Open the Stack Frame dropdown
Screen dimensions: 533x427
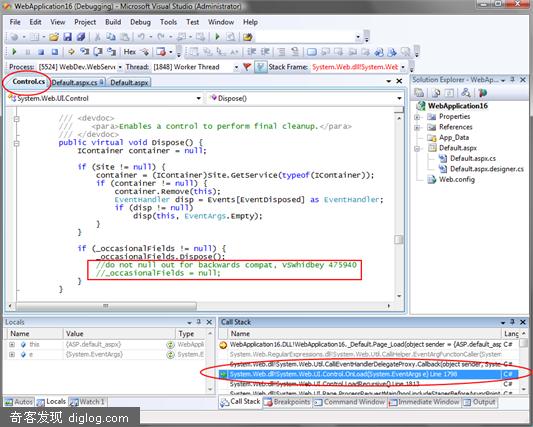[x=403, y=67]
